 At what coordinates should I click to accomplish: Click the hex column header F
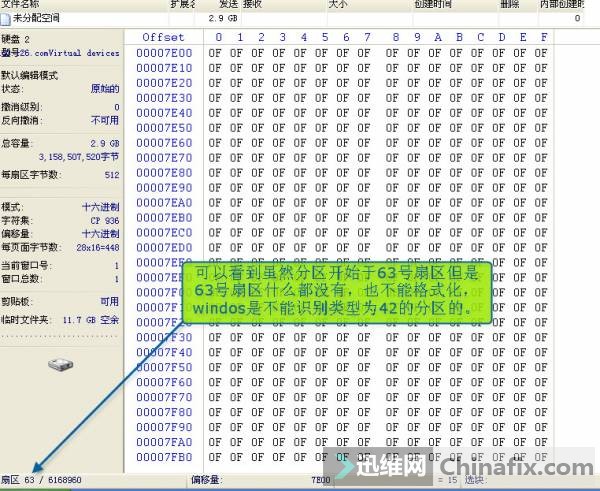tap(544, 37)
